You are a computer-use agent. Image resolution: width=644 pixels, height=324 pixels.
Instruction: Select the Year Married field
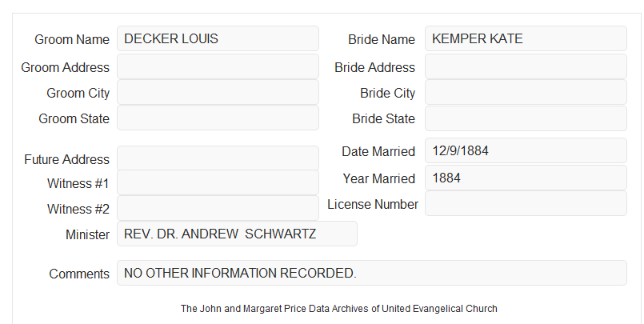526,178
